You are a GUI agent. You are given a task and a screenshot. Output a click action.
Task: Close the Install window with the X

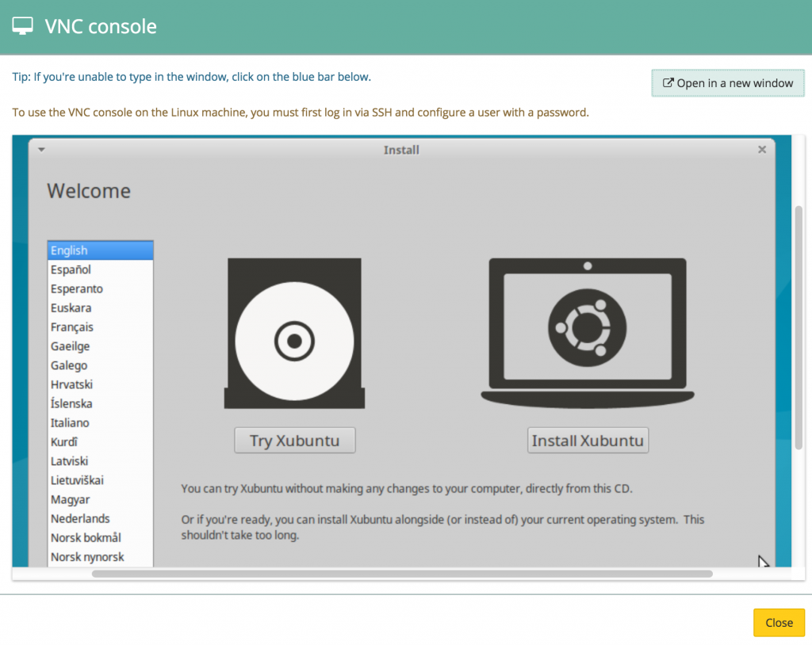(762, 150)
